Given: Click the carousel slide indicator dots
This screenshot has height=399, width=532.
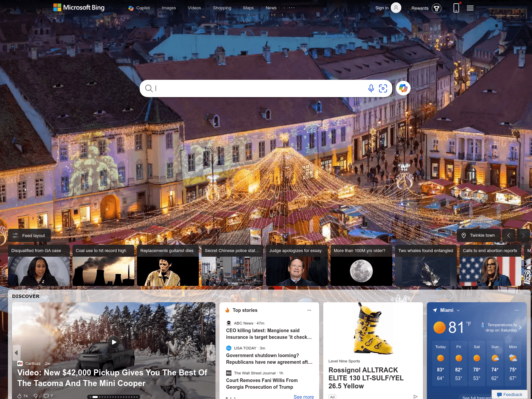Looking at the screenshot, I should pos(114,397).
